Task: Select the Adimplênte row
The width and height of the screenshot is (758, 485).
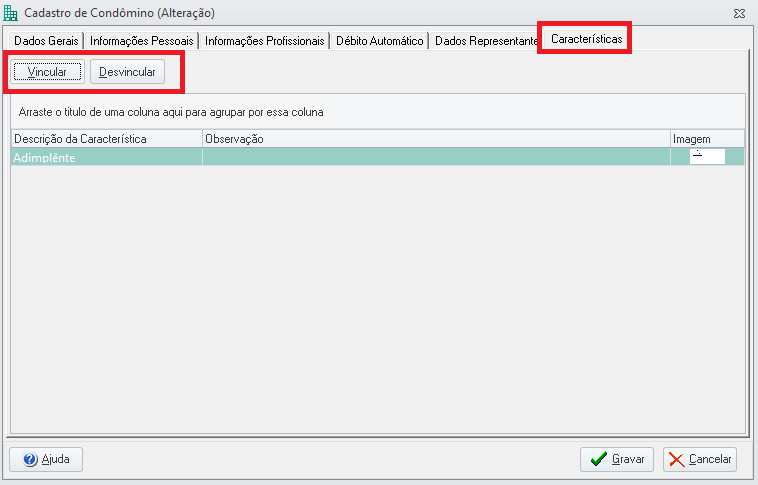Action: click(x=378, y=157)
